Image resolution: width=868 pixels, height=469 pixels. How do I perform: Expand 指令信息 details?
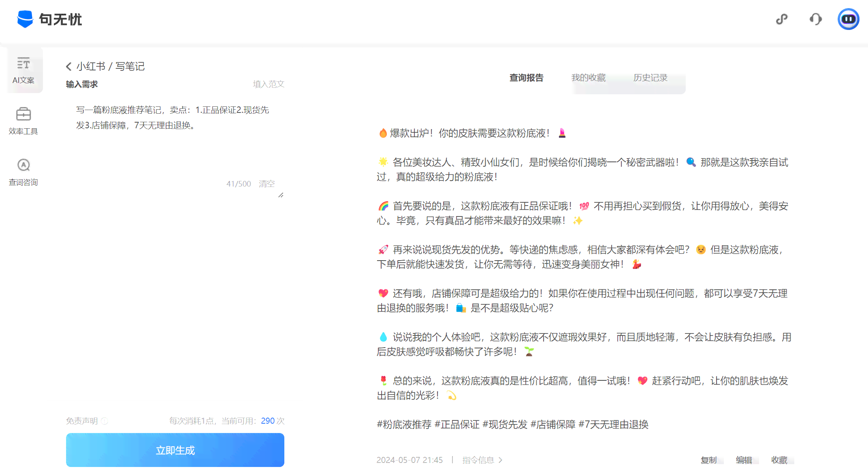tap(482, 460)
